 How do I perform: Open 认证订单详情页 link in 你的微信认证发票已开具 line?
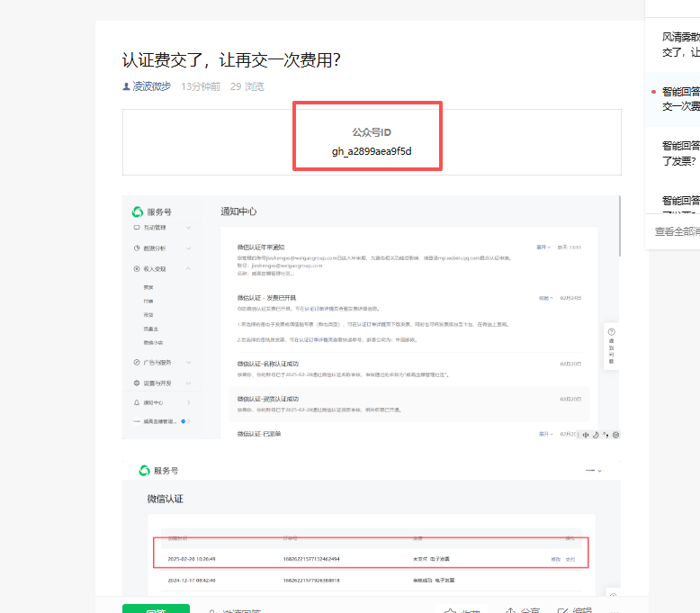click(x=322, y=309)
